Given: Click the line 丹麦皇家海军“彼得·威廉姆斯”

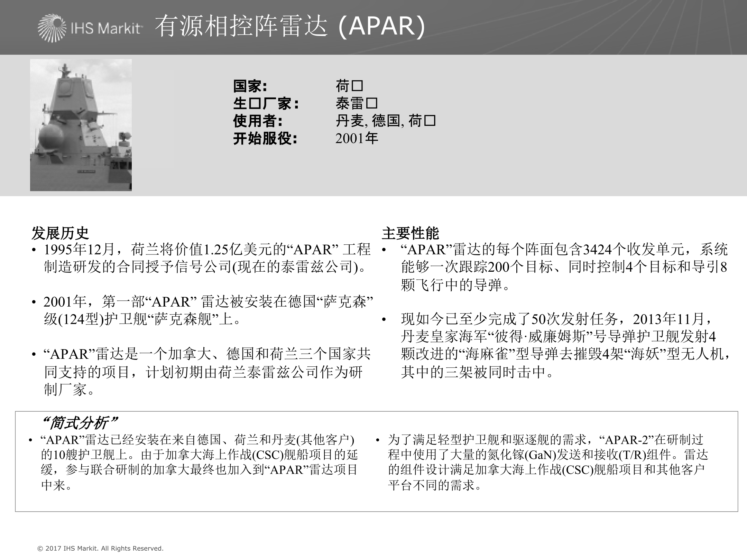Looking at the screenshot, I should pos(558,337).
